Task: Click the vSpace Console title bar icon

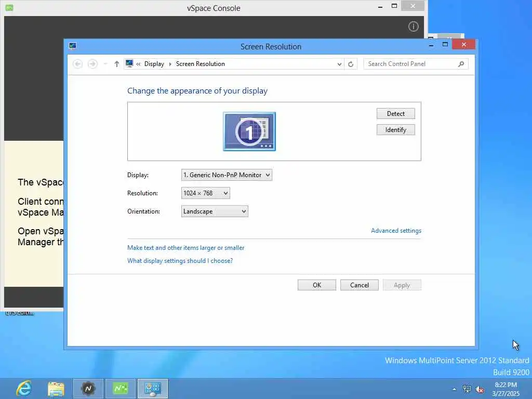Action: click(9, 8)
